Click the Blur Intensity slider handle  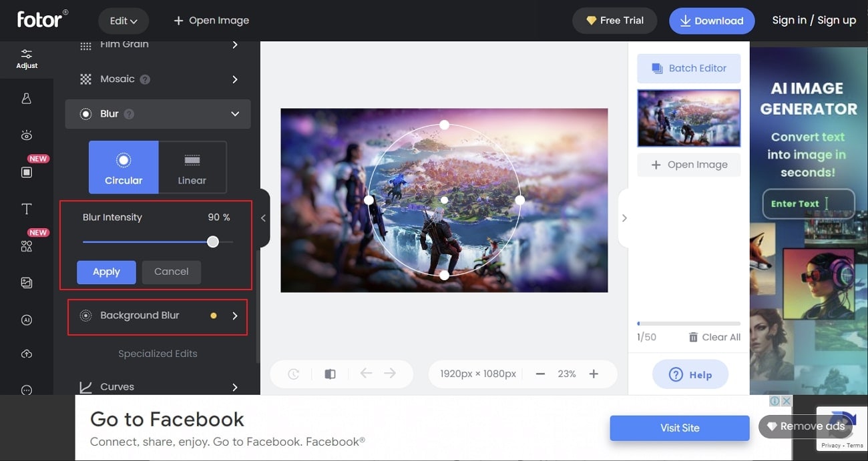click(213, 242)
